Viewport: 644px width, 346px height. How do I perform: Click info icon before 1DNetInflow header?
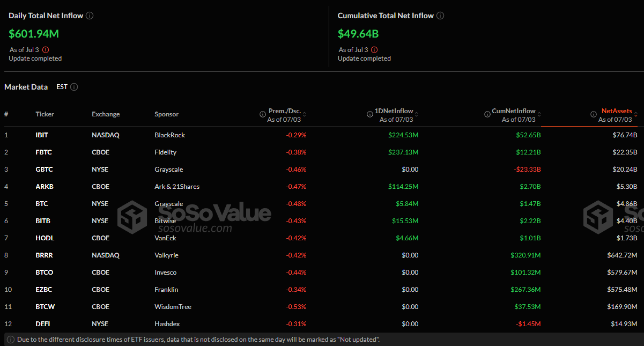370,114
